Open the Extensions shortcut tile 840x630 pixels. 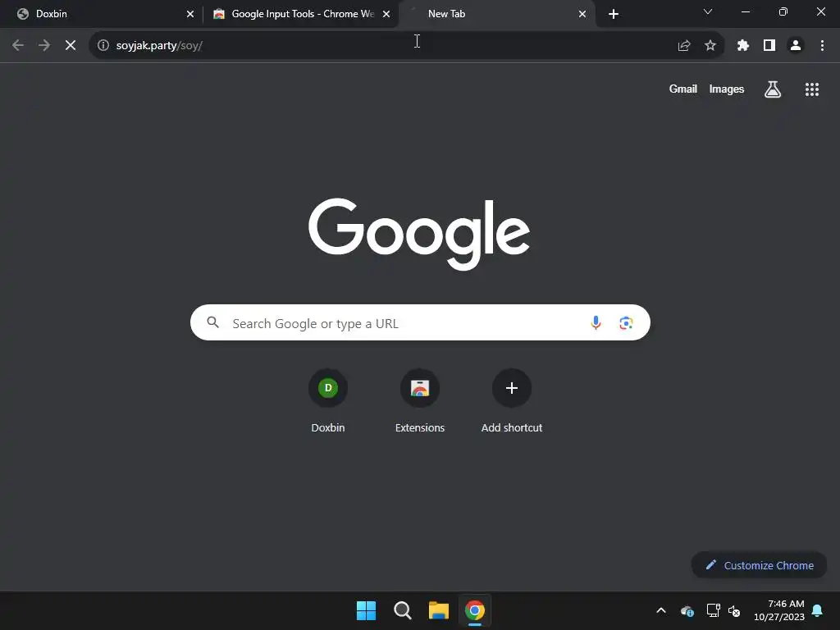[420, 401]
